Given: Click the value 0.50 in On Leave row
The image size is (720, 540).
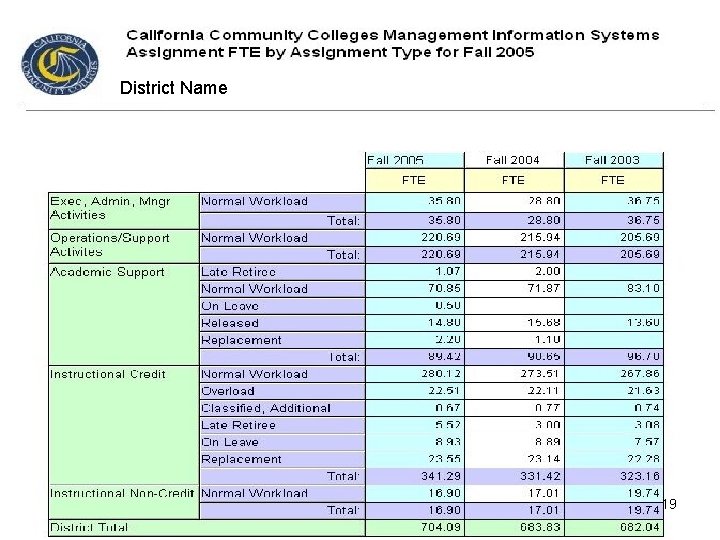Looking at the screenshot, I should pyautogui.click(x=448, y=306).
